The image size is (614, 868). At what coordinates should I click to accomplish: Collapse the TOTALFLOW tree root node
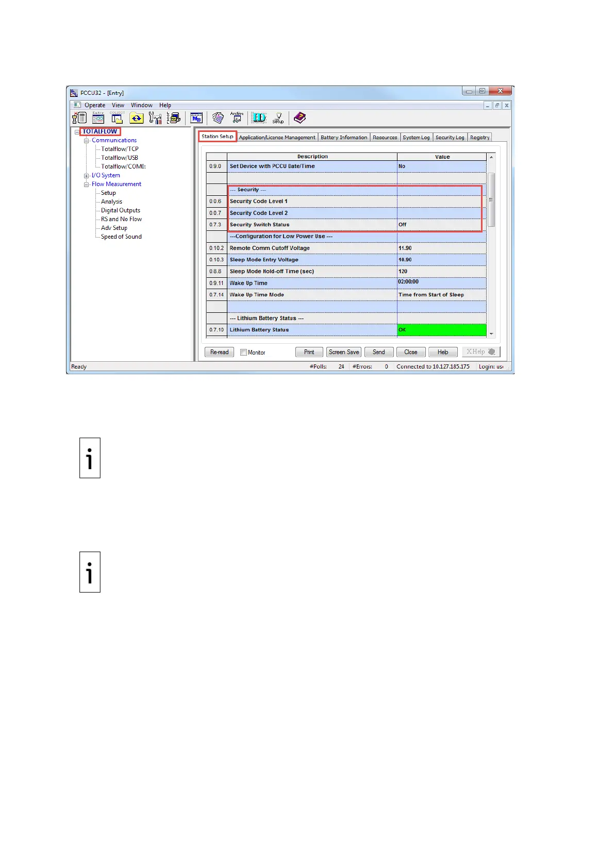(x=77, y=132)
